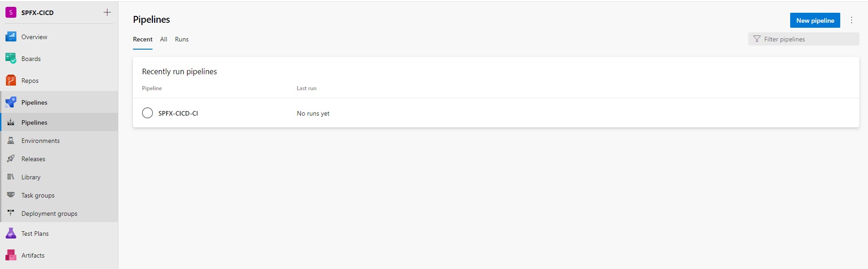The image size is (868, 269).
Task: Click the Artifacts package icon
Action: click(x=11, y=255)
